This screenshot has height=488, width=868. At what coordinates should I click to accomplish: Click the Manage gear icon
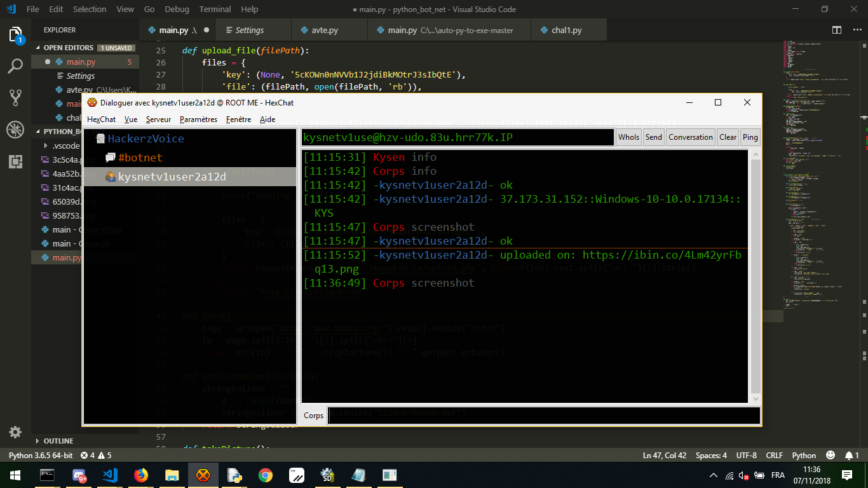click(x=15, y=432)
